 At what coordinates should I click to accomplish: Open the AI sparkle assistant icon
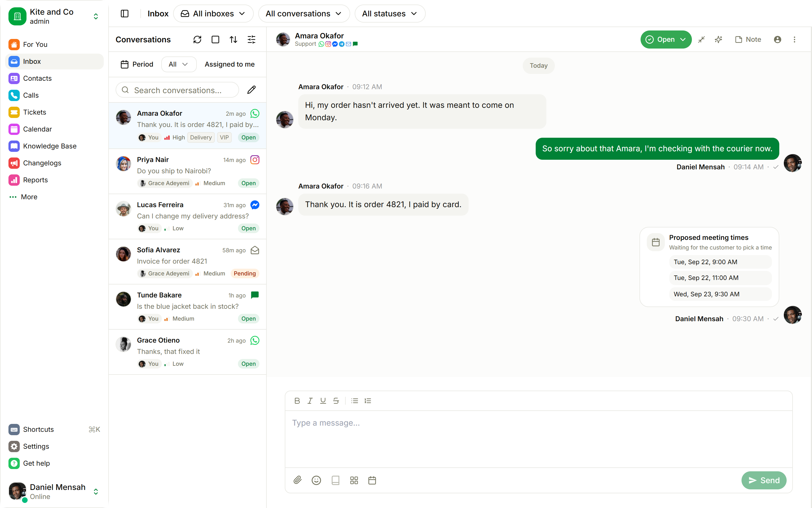718,40
